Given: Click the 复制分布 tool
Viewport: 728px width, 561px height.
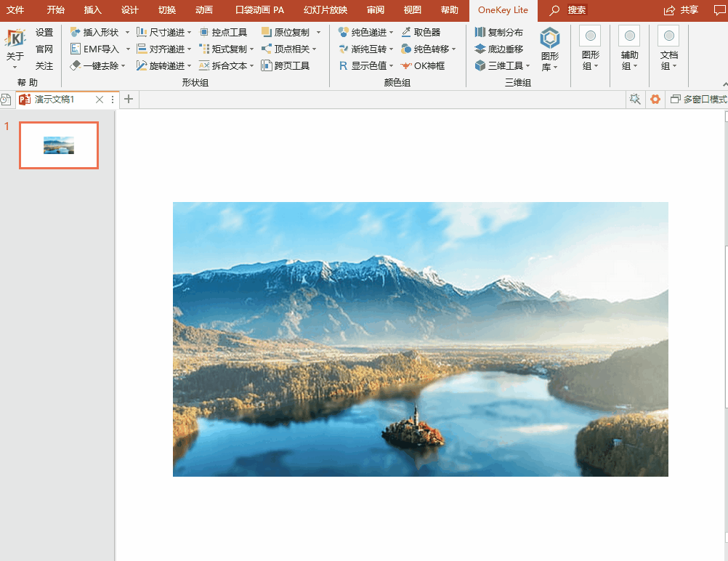Looking at the screenshot, I should pyautogui.click(x=499, y=33).
